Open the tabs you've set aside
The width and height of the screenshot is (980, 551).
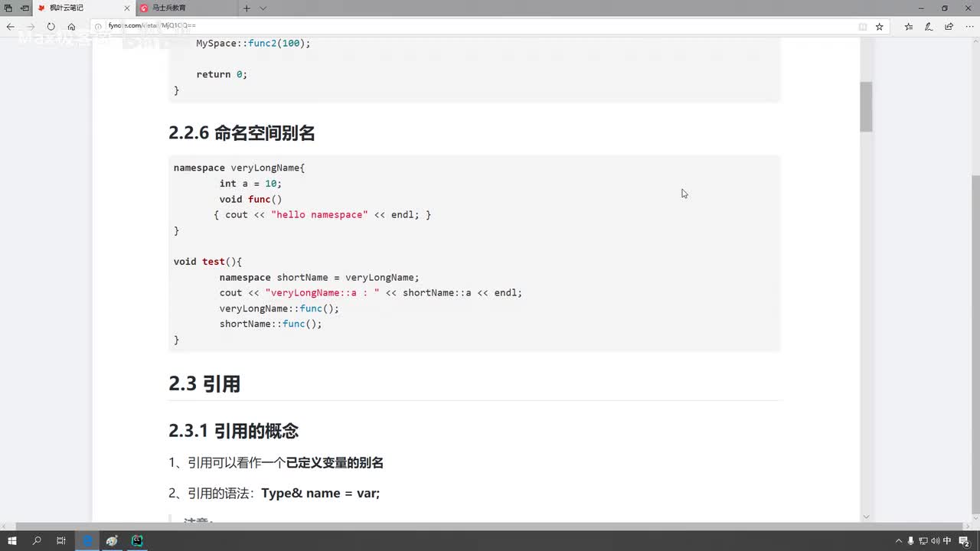[x=8, y=8]
